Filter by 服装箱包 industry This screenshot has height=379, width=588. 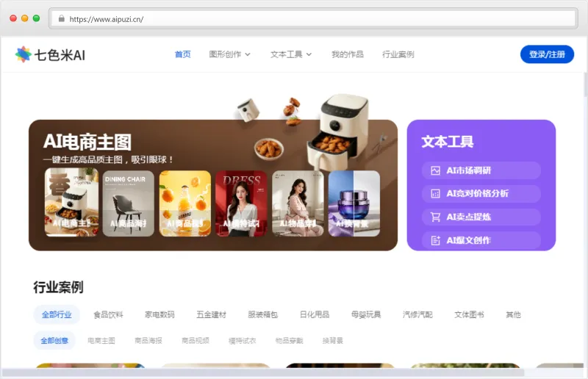[263, 314]
